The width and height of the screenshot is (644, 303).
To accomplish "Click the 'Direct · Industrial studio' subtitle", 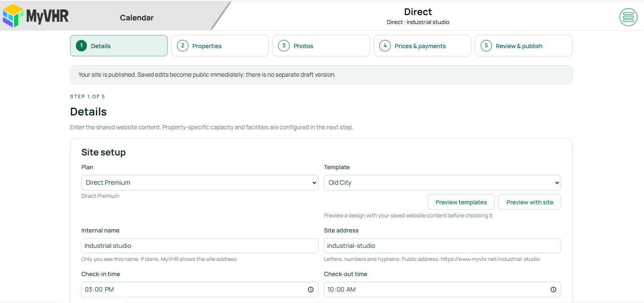I will 418,22.
